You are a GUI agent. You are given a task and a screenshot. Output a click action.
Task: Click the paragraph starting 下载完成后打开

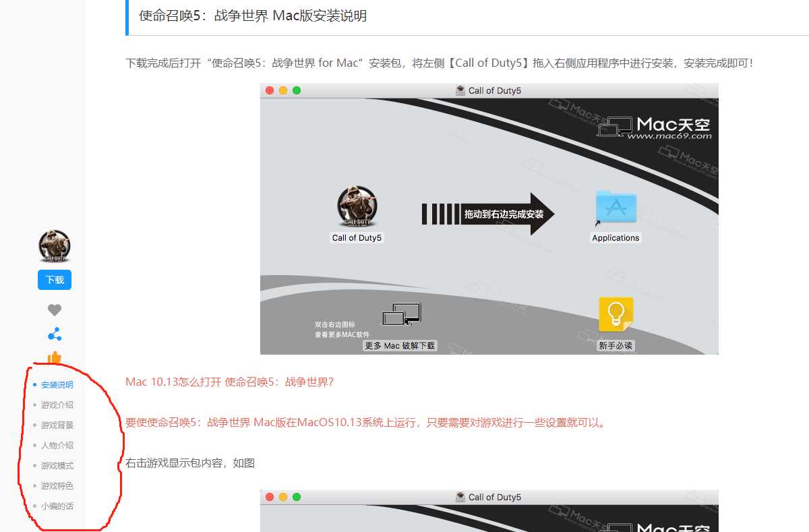pyautogui.click(x=440, y=63)
